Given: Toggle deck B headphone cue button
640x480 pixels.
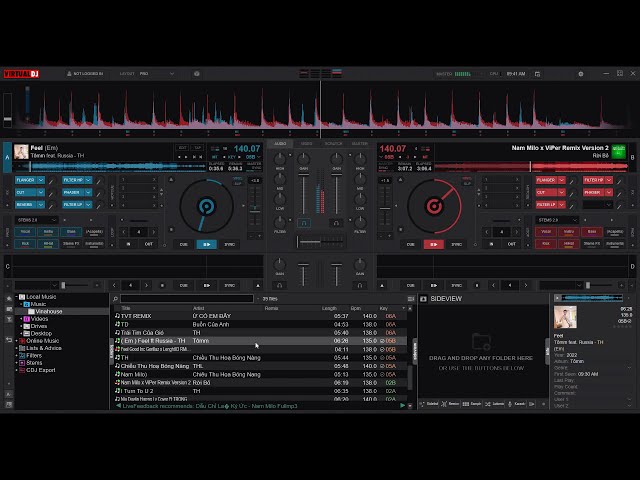Looking at the screenshot, I should click(x=336, y=223).
